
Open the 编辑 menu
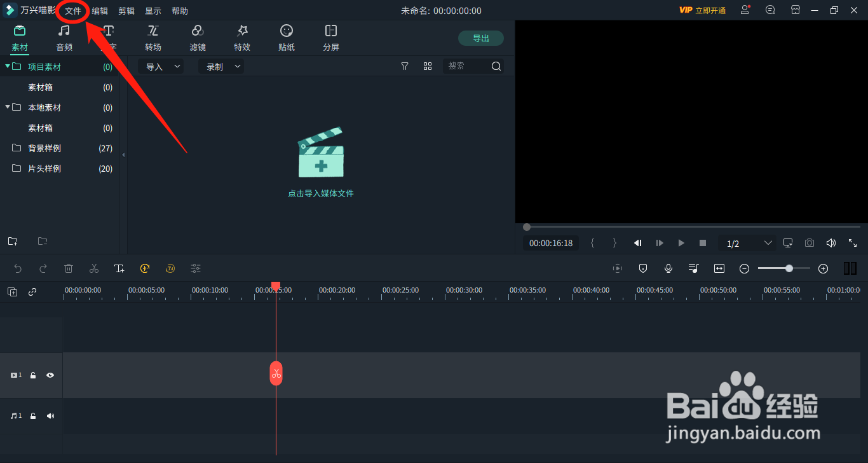point(100,11)
